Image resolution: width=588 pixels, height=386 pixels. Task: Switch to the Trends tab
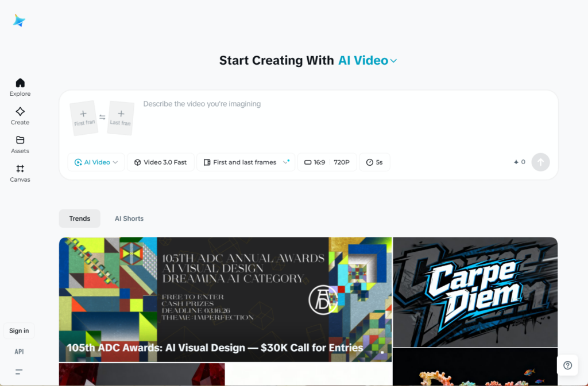80,219
